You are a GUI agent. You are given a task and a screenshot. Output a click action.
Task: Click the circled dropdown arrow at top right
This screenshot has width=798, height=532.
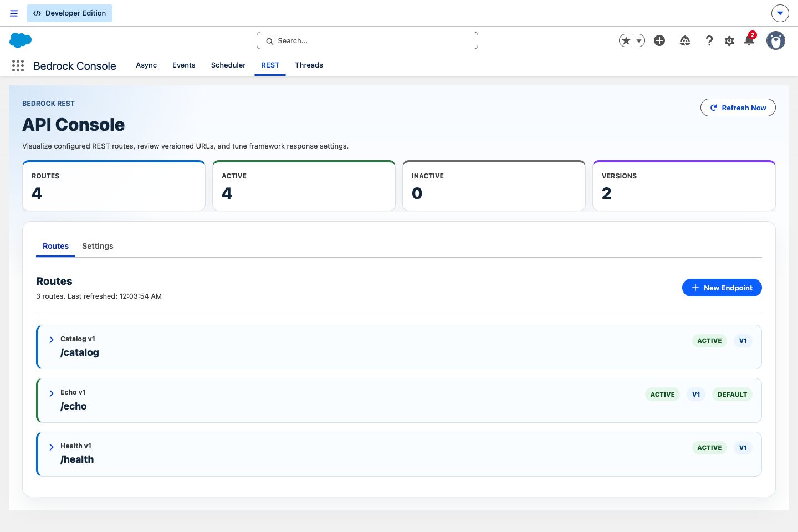click(780, 13)
